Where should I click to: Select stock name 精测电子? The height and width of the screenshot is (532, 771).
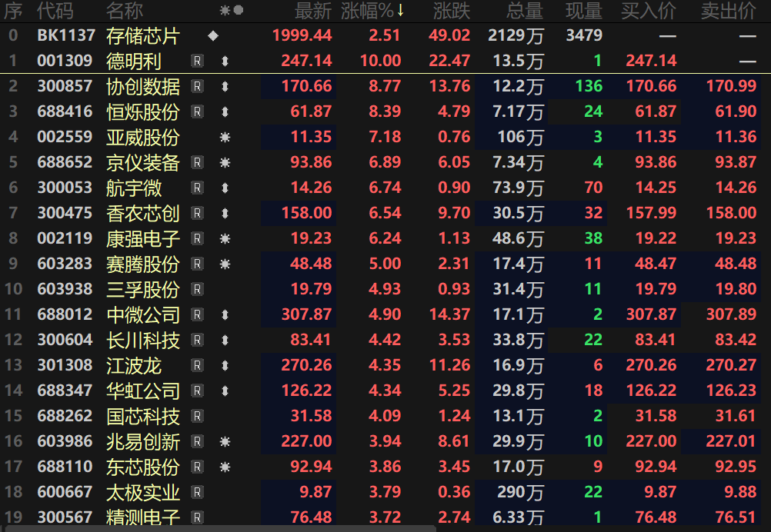(143, 517)
